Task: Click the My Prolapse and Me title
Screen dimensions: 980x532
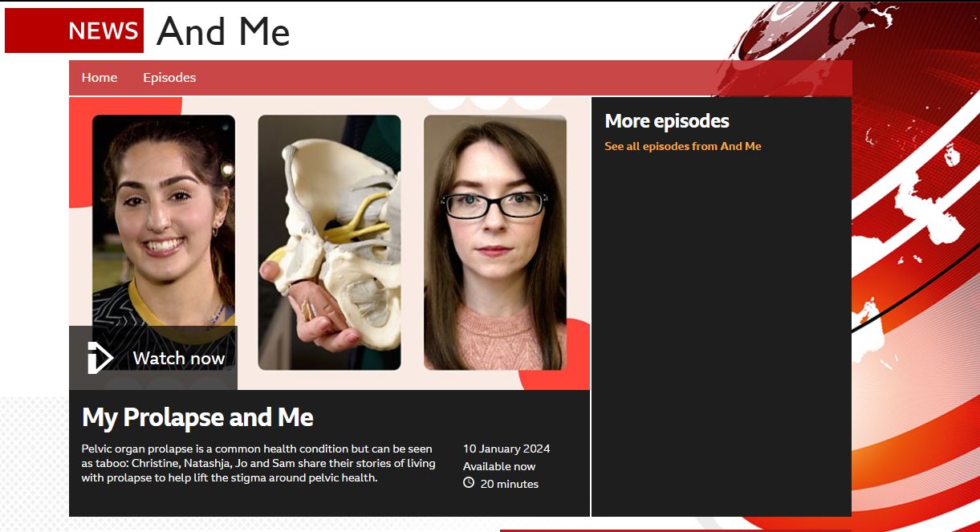Action: pos(197,417)
